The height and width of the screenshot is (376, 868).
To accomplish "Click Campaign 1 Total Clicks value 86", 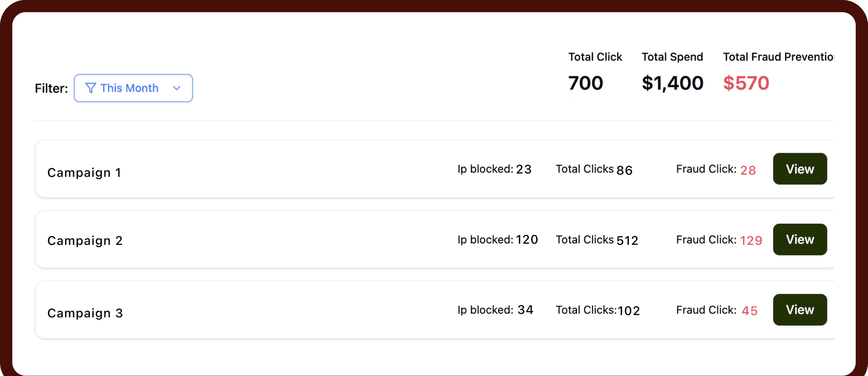I will tap(624, 170).
